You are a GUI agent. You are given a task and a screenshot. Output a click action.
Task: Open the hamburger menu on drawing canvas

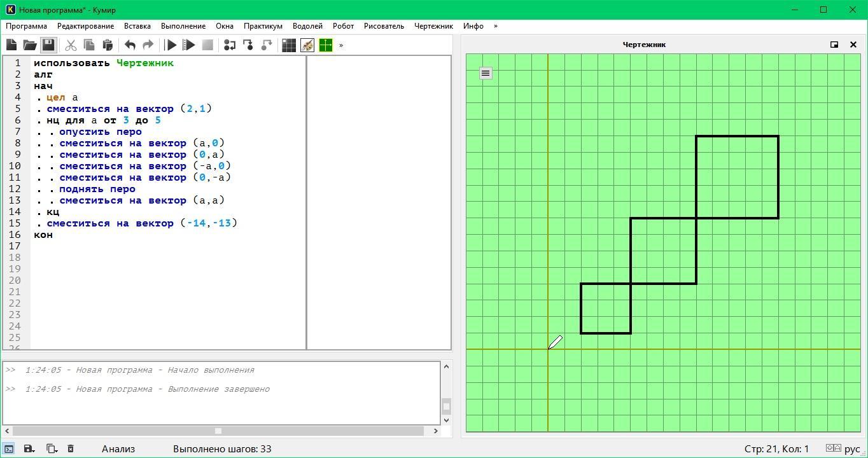[x=486, y=73]
